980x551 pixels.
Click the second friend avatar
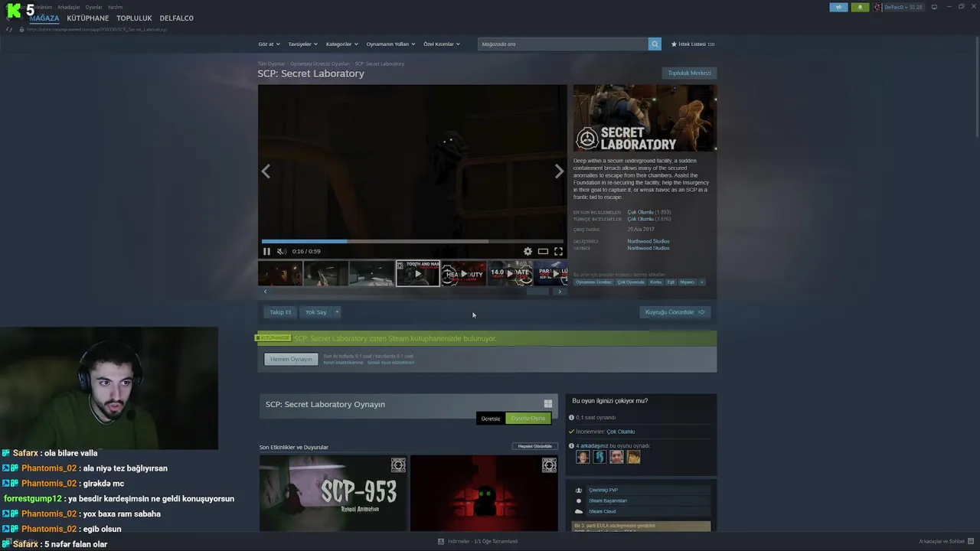point(599,457)
